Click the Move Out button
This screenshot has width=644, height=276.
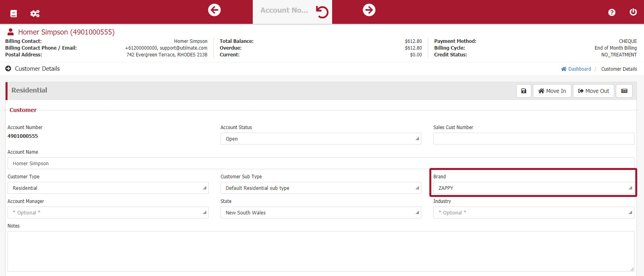pyautogui.click(x=593, y=91)
